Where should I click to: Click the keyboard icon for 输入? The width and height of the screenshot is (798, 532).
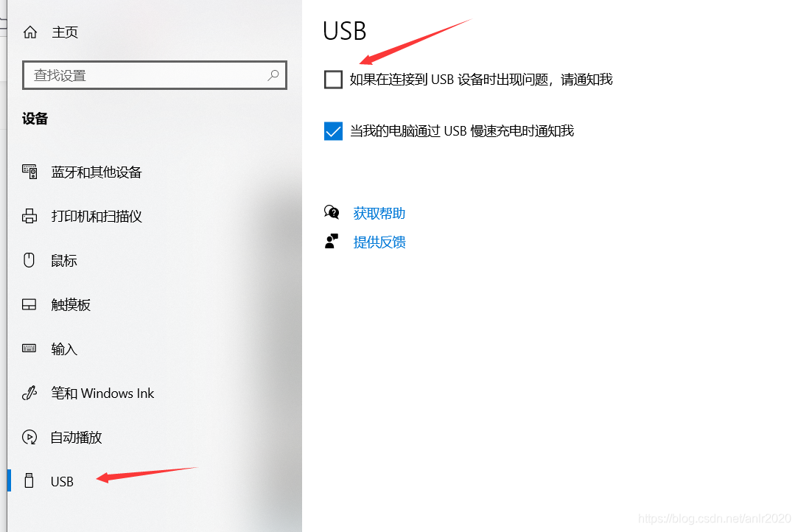tap(29, 349)
